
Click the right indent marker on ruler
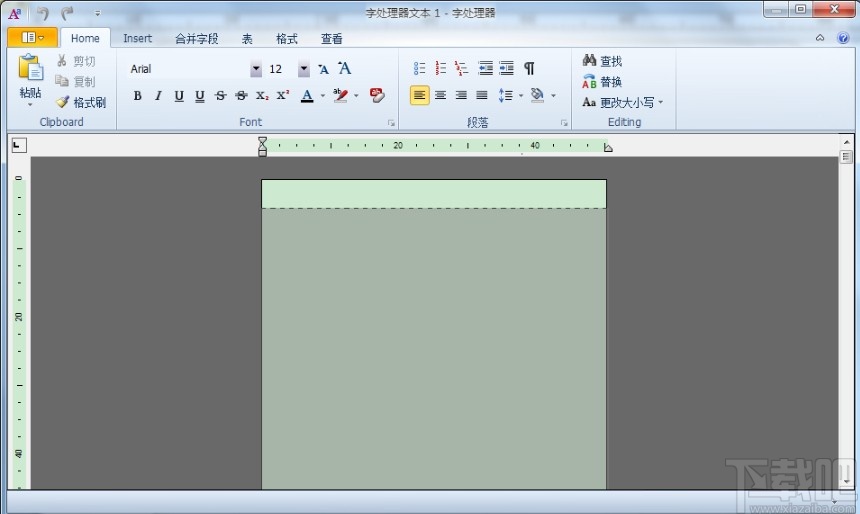click(x=608, y=148)
